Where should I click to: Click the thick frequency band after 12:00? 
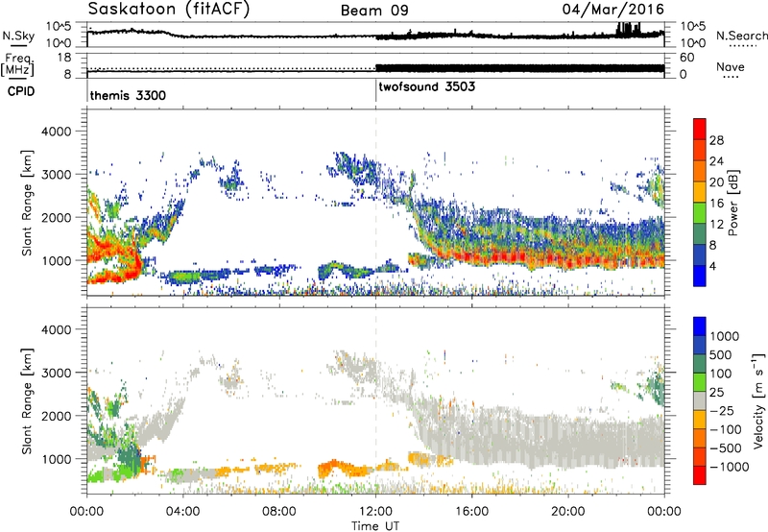tap(519, 68)
